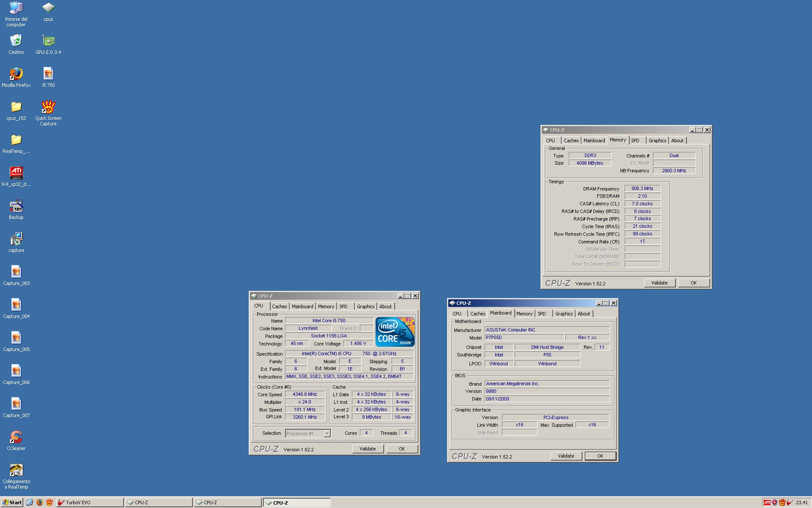
Task: Open Memory tab in CPU tab window
Action: click(326, 306)
